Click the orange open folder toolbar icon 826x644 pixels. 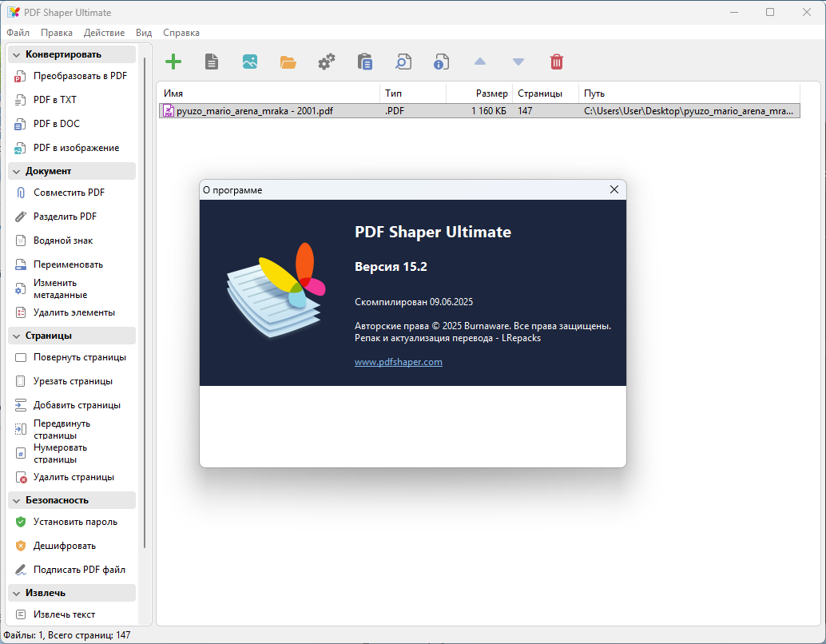click(x=288, y=62)
